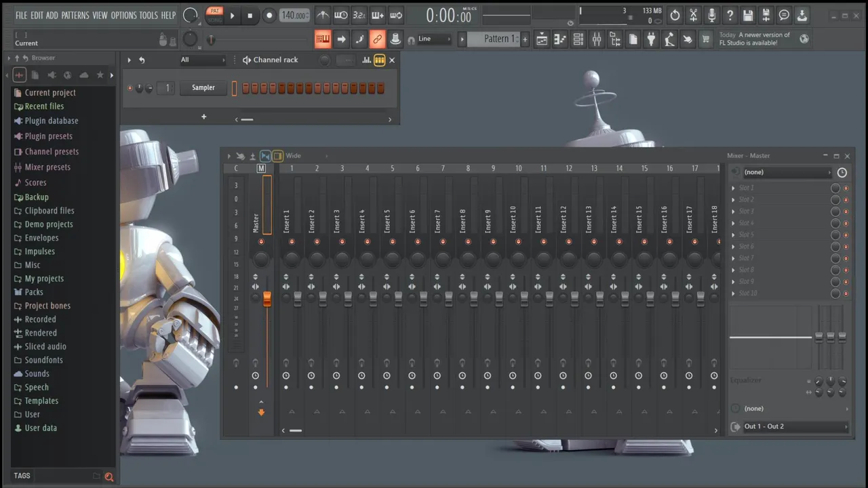Mute the Sampler channel LED
This screenshot has width=868, height=488.
click(130, 88)
